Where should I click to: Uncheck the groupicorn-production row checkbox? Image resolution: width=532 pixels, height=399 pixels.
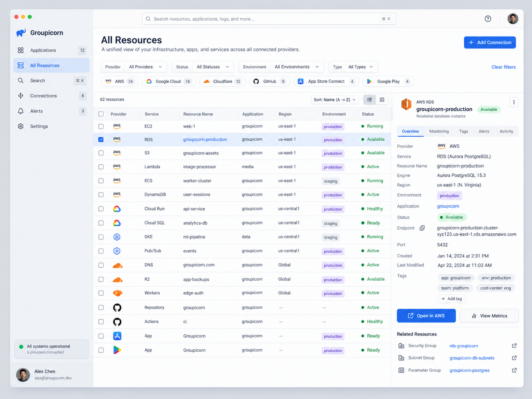click(x=101, y=140)
